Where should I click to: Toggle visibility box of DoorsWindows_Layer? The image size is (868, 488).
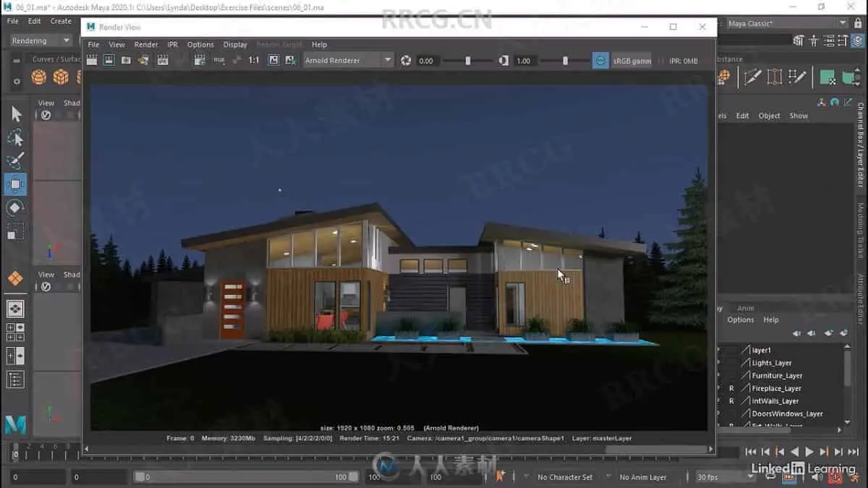(x=731, y=414)
